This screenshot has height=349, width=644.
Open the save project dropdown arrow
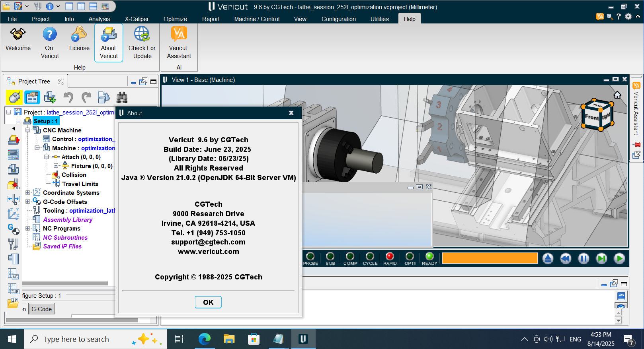27,6
